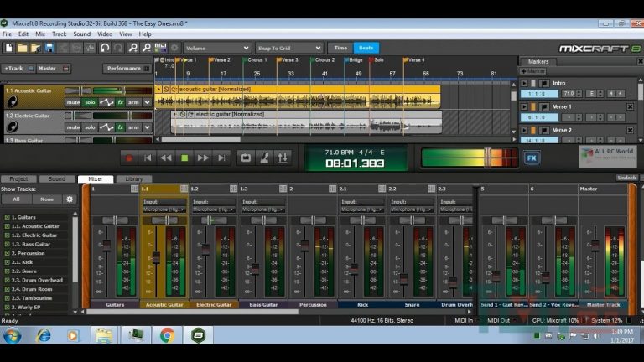Click the Bass Guitar channel fader
Screen dimensions: 644x362
point(255,269)
